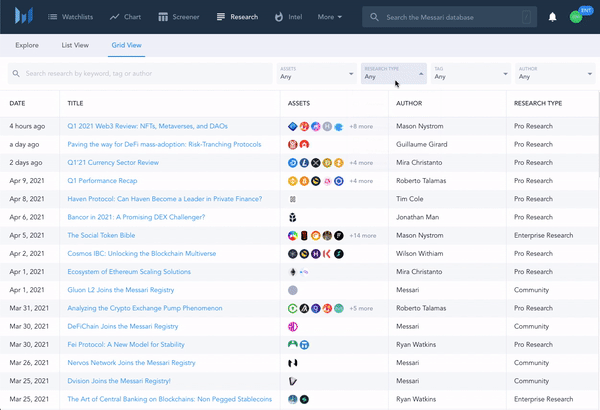This screenshot has height=410, width=600.
Task: Open the Chart page
Action: pyautogui.click(x=125, y=17)
